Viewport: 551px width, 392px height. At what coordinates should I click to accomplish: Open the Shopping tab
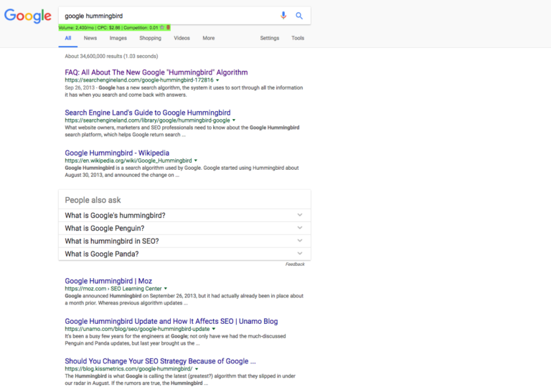coord(150,38)
